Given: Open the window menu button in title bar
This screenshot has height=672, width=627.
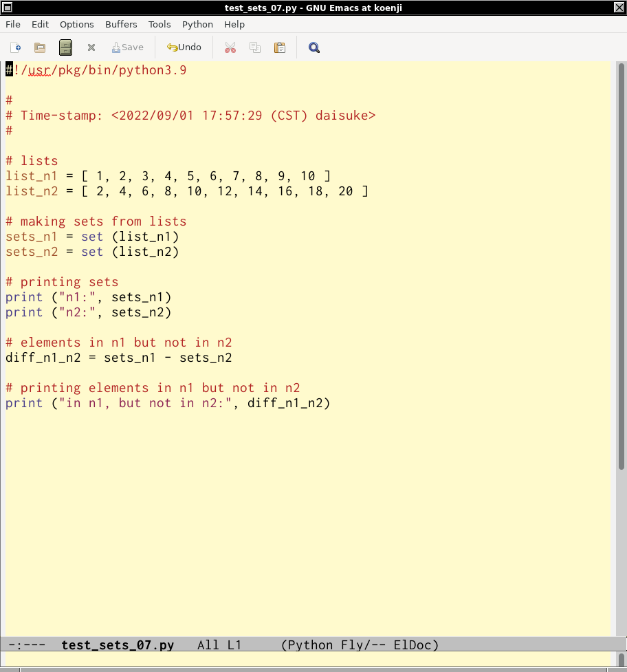Looking at the screenshot, I should [x=8, y=7].
